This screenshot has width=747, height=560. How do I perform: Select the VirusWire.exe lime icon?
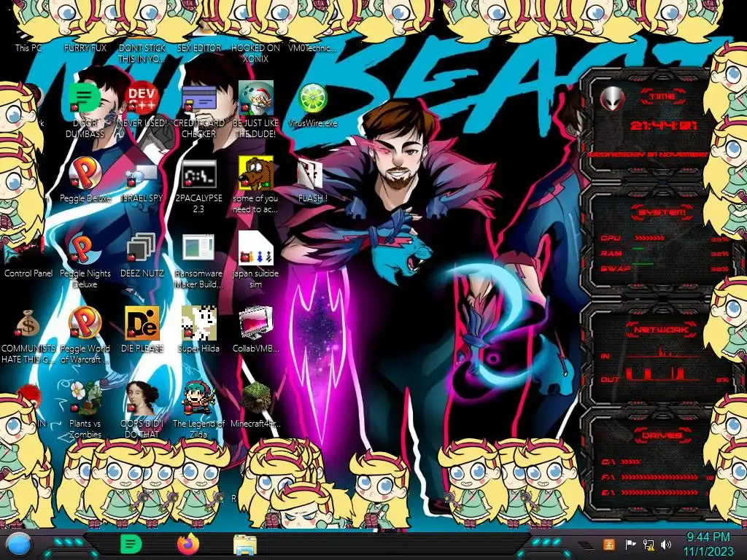click(x=312, y=98)
